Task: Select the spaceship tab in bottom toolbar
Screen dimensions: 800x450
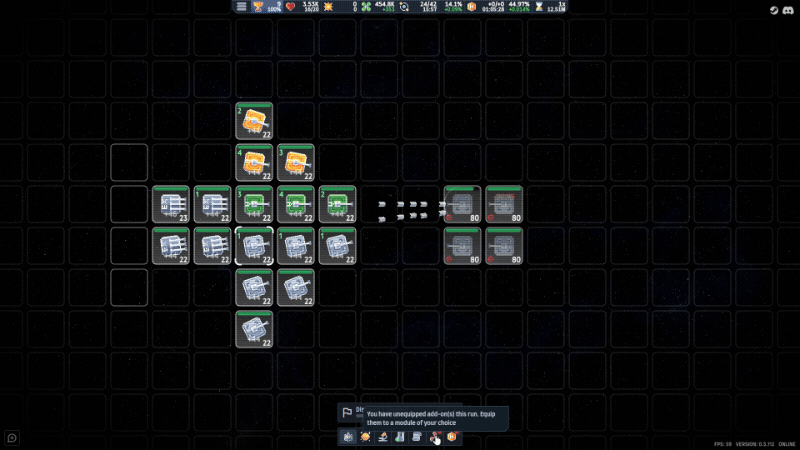Action: (348, 437)
